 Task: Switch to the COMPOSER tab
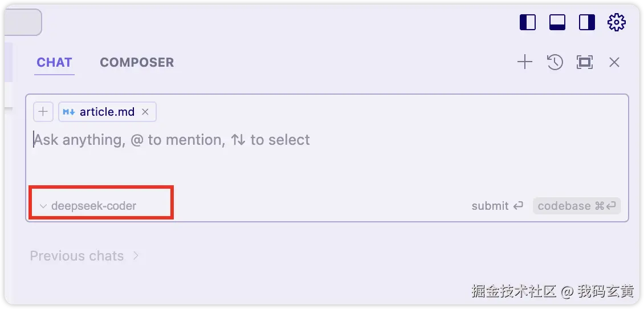pos(137,63)
